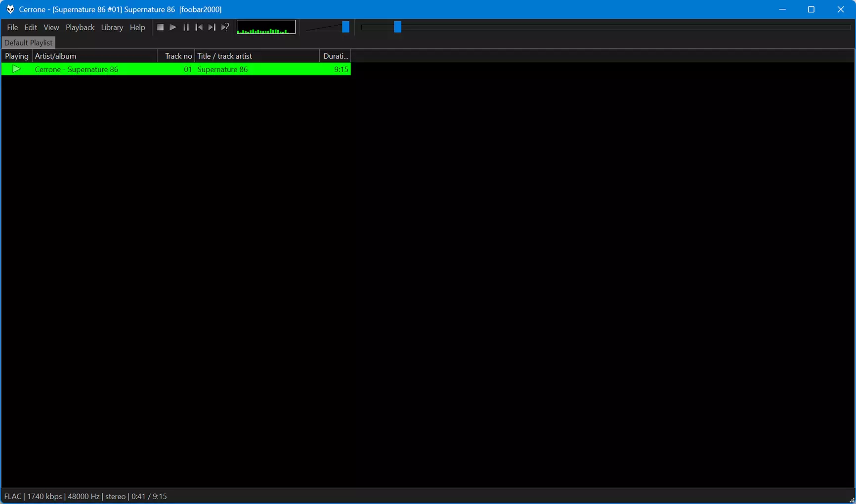Viewport: 856px width, 504px height.
Task: Sort by the Track no column header
Action: click(176, 56)
